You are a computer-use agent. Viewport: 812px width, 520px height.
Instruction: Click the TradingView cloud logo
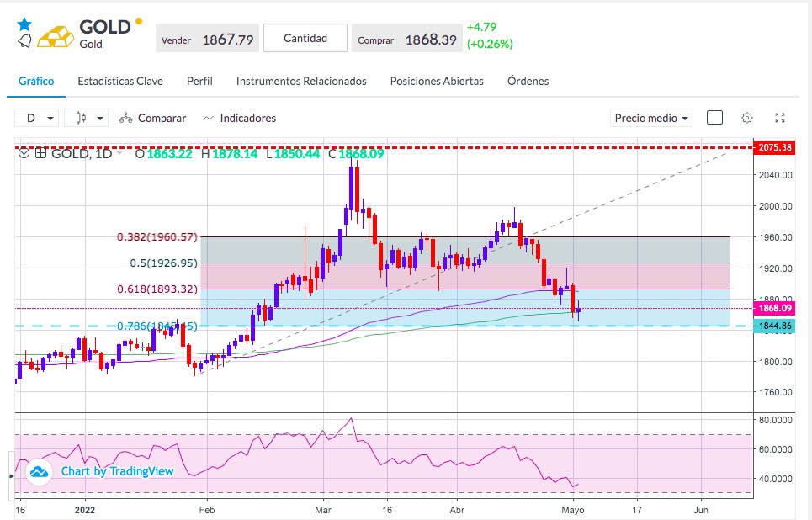coord(40,472)
